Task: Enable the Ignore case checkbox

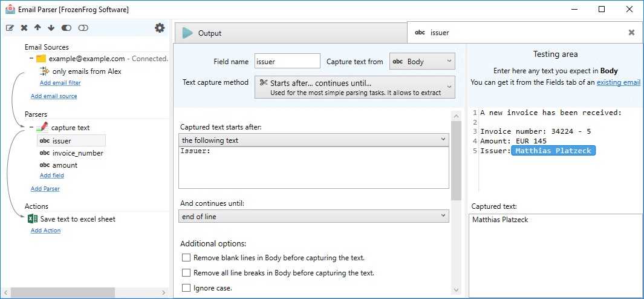Action: click(186, 287)
